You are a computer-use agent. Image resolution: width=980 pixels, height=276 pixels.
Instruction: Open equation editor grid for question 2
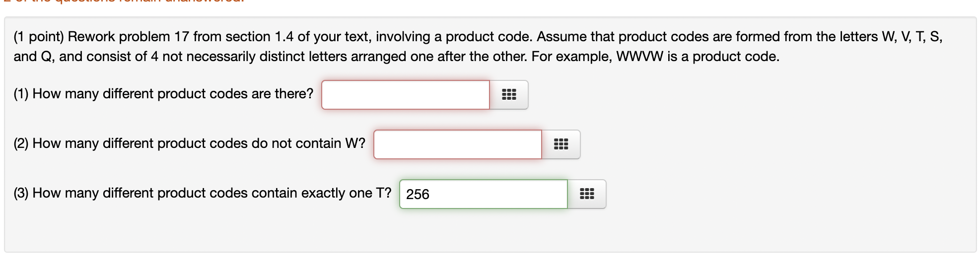pos(561,144)
